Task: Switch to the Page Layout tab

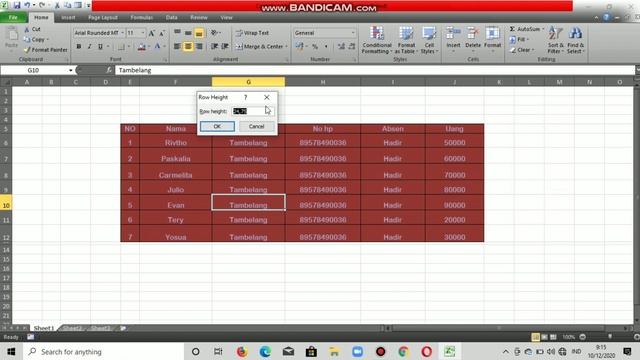Action: click(103, 18)
